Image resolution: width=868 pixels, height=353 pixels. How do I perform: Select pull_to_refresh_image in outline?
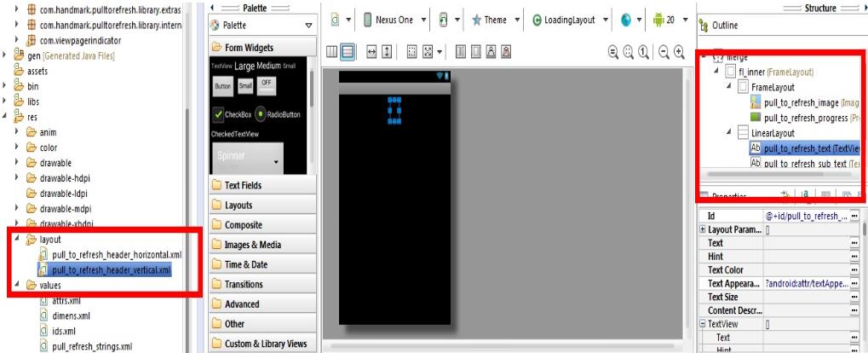(x=805, y=102)
